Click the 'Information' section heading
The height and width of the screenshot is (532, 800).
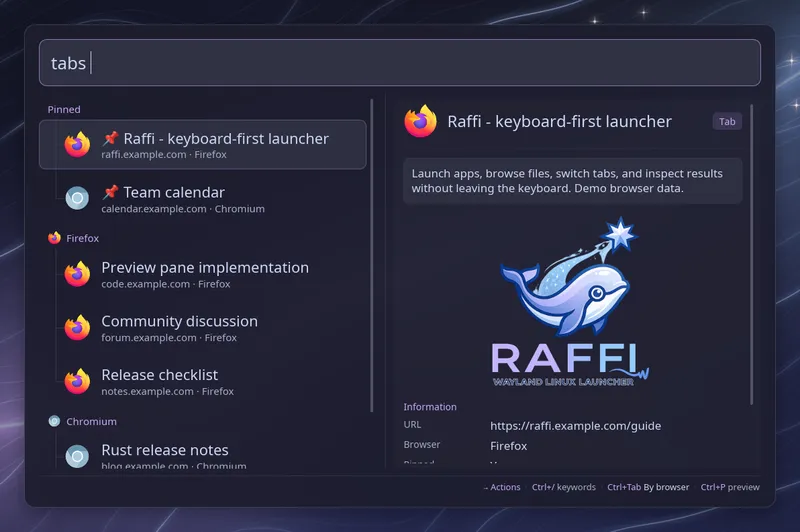tap(430, 407)
